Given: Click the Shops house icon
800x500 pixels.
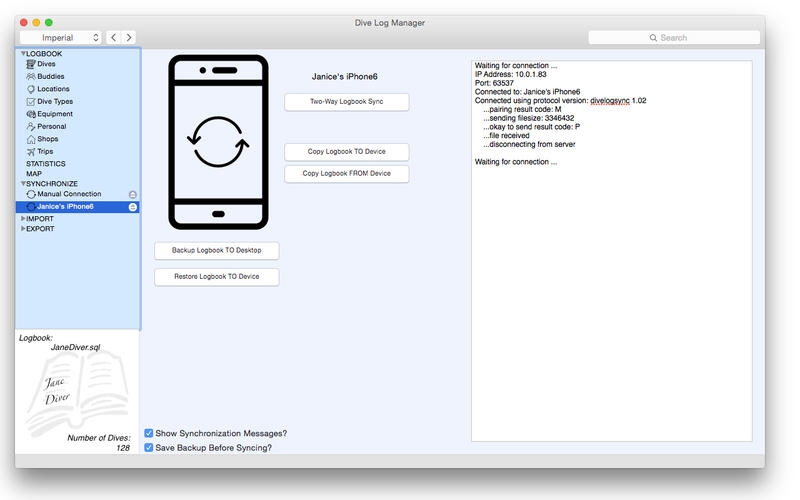Looking at the screenshot, I should pos(31,139).
